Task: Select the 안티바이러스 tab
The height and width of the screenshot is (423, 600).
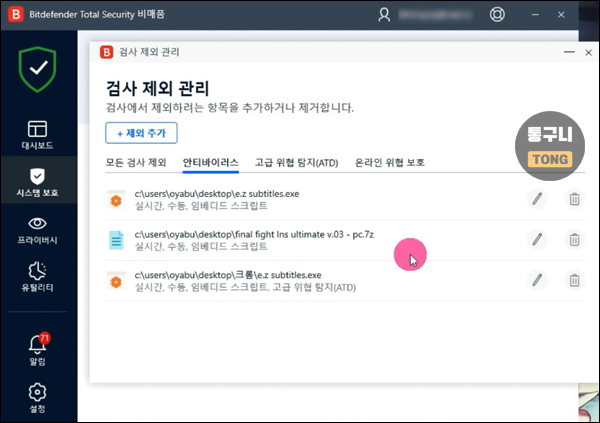Action: coord(210,162)
